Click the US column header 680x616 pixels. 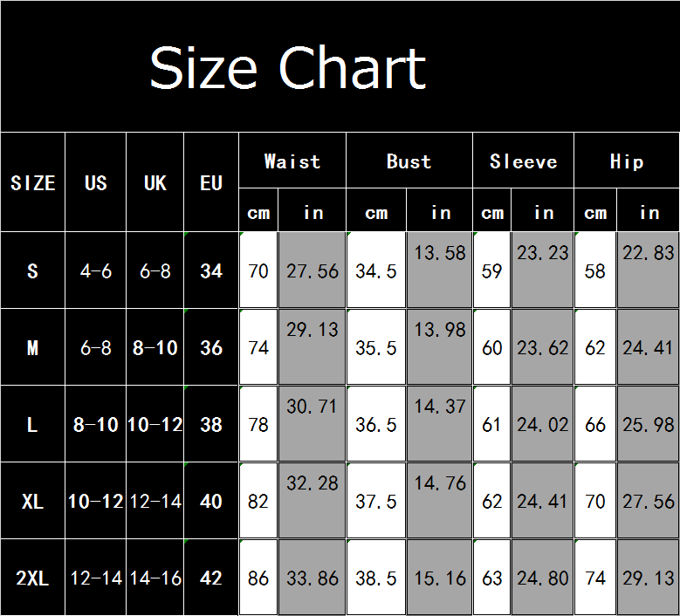pyautogui.click(x=96, y=183)
